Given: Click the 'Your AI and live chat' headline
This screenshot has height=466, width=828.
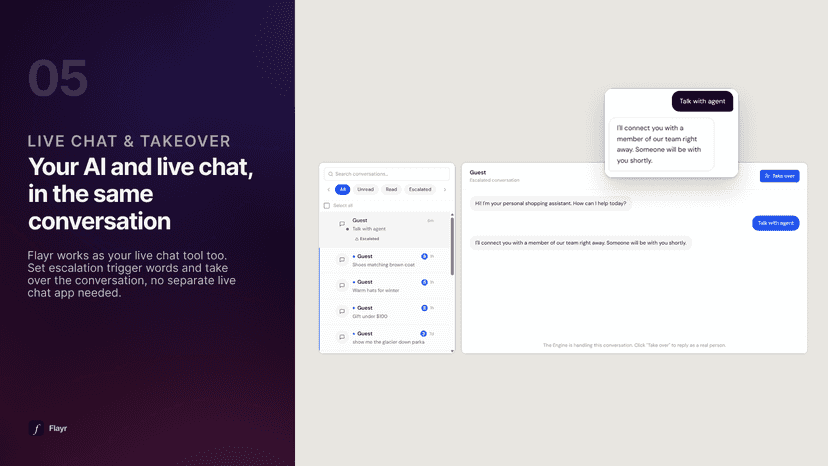Looking at the screenshot, I should point(140,193).
